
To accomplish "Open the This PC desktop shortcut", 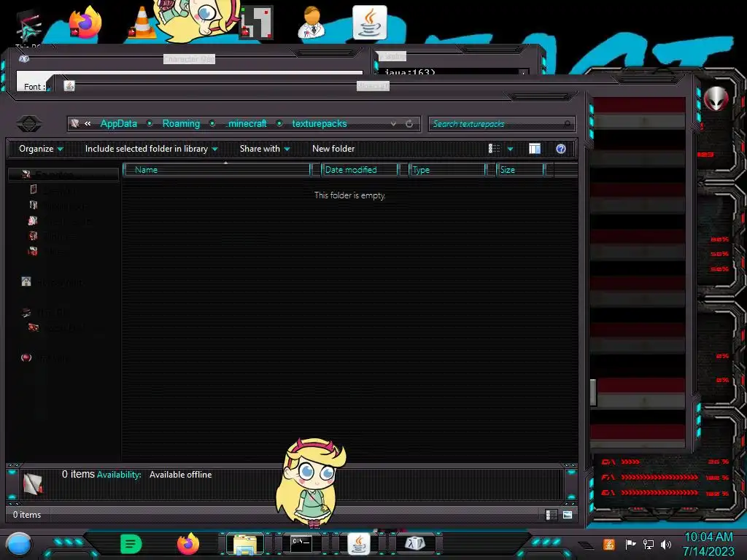I will (x=29, y=27).
